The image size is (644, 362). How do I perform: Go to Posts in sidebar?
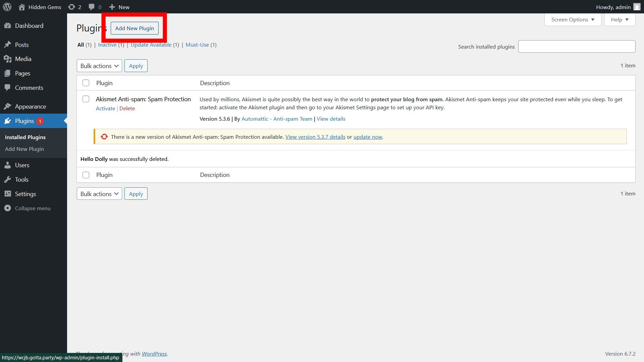tap(22, 45)
